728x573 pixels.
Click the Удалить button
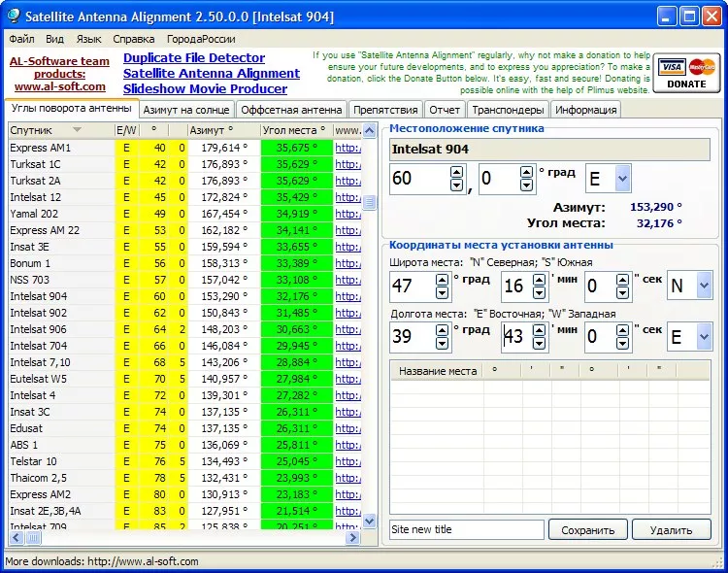[x=671, y=530]
